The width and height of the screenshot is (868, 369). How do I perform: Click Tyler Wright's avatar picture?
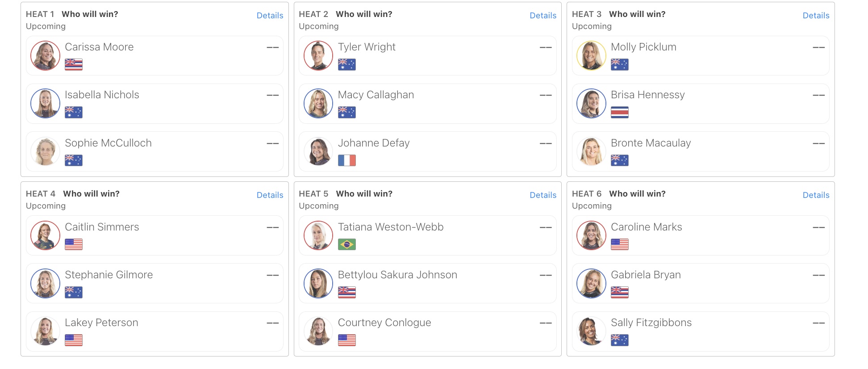(318, 56)
